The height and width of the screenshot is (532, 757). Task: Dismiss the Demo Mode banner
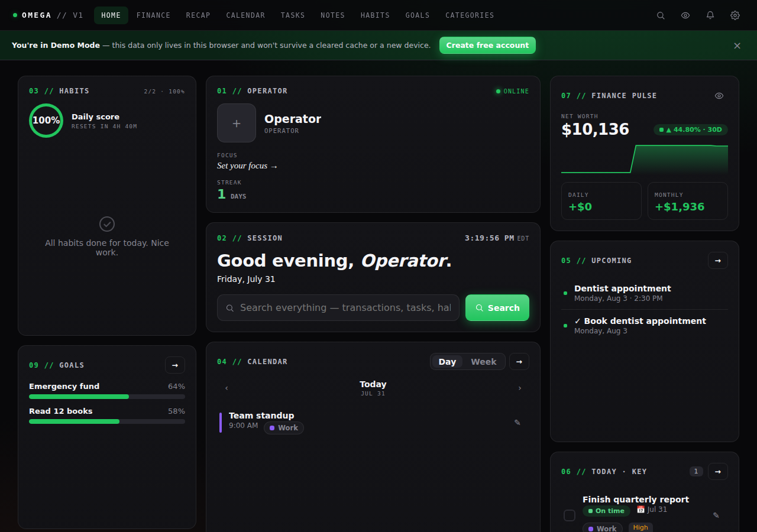pyautogui.click(x=737, y=46)
